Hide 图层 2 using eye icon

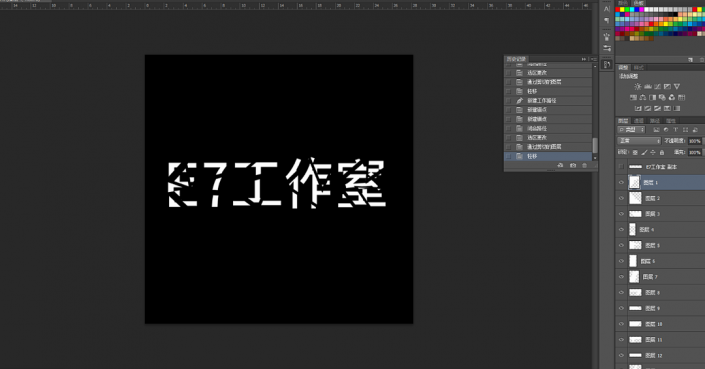pyautogui.click(x=621, y=198)
